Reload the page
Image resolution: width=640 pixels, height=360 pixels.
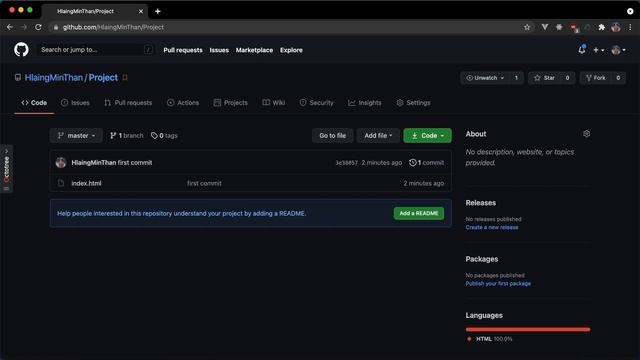(38, 27)
